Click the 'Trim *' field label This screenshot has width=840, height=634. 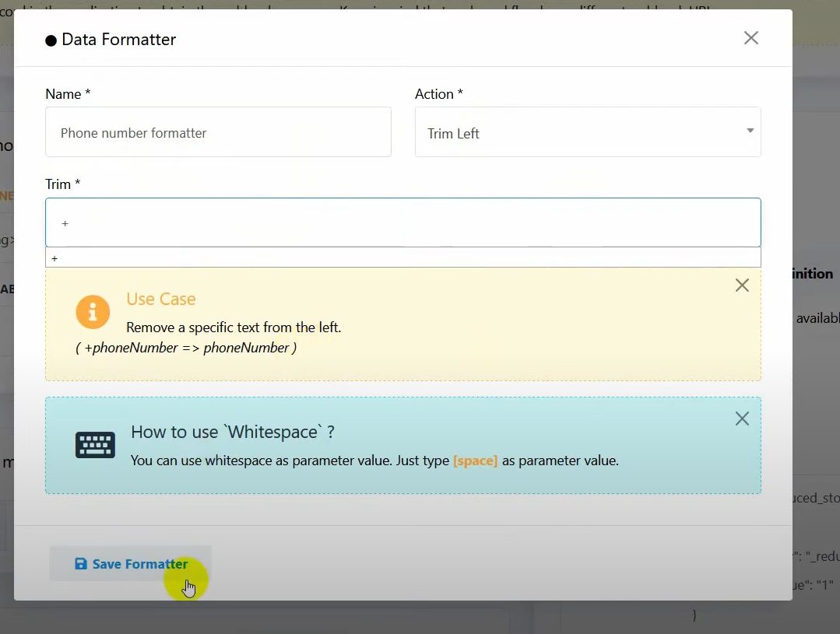click(x=63, y=184)
